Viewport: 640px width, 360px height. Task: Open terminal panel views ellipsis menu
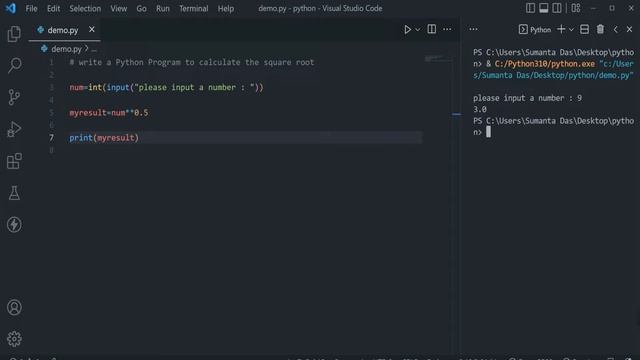point(473,29)
